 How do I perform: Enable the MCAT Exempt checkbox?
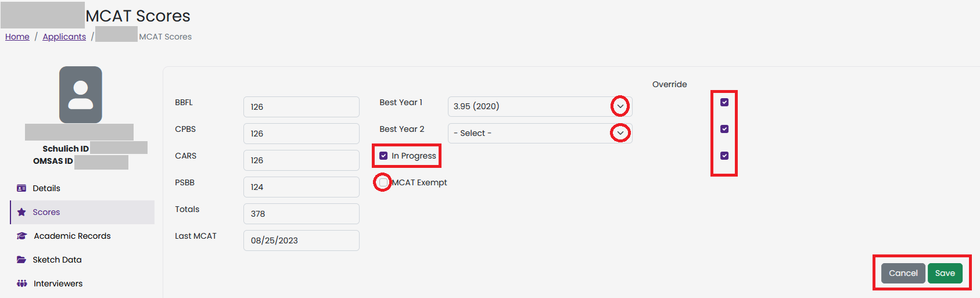[x=383, y=182]
